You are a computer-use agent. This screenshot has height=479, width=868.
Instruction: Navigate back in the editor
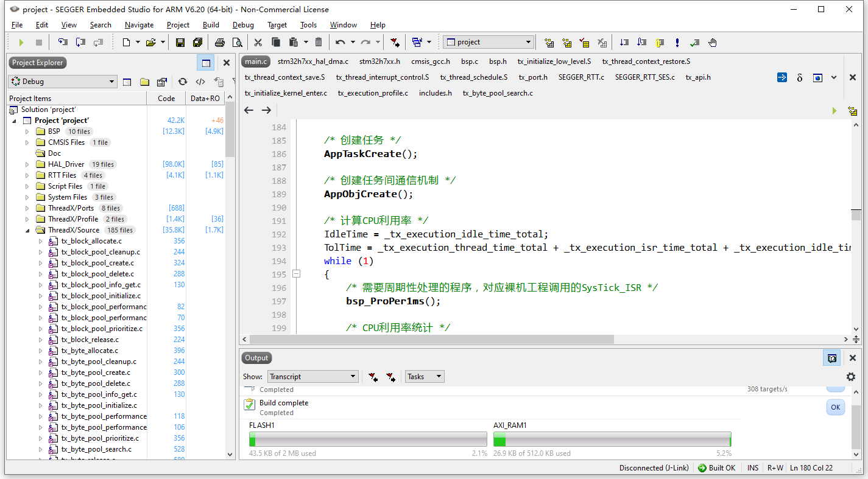pos(249,110)
